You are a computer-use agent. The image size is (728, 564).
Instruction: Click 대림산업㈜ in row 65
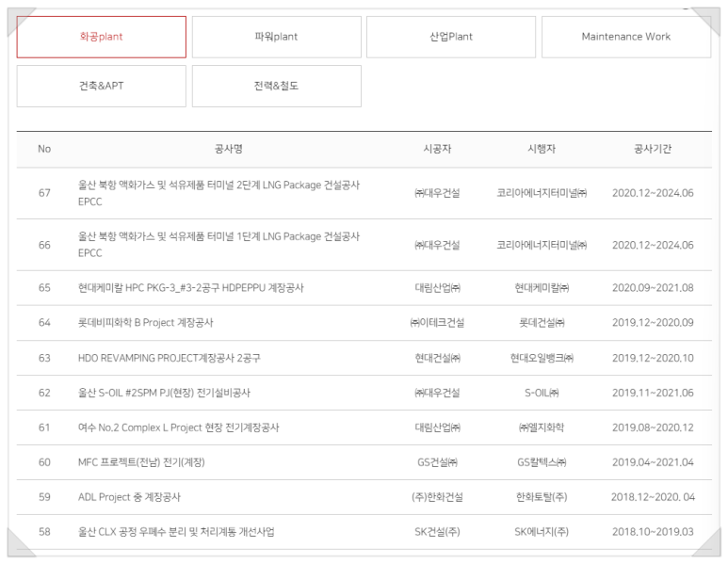437,288
